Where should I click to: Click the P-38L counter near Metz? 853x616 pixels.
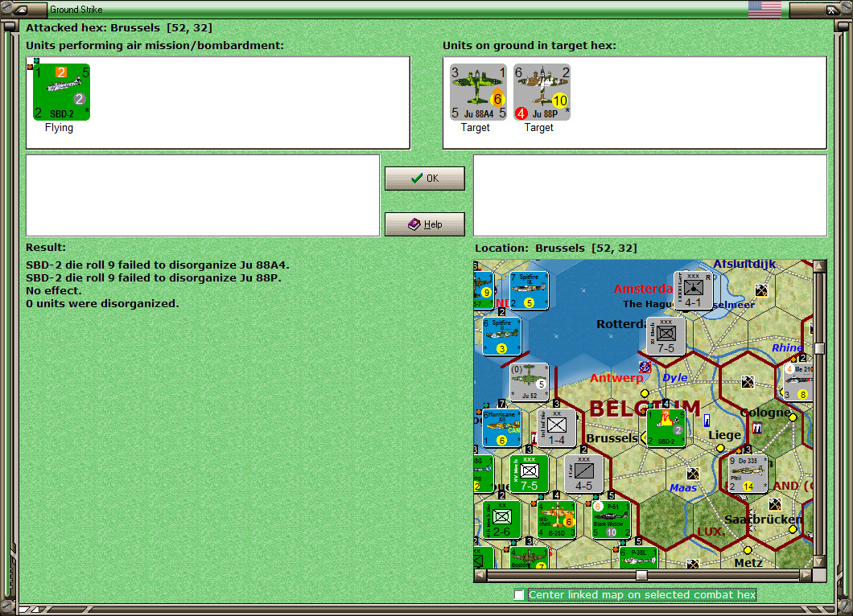(638, 557)
